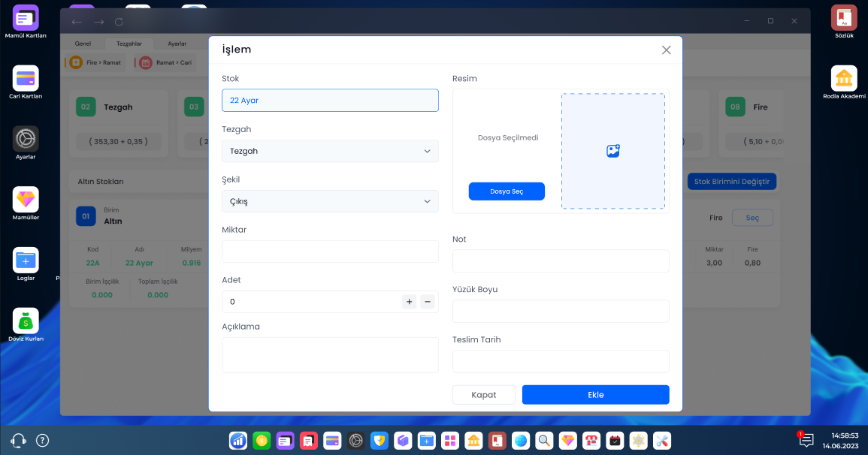
Task: Open Sözlük dictionary desktop icon
Action: (844, 17)
